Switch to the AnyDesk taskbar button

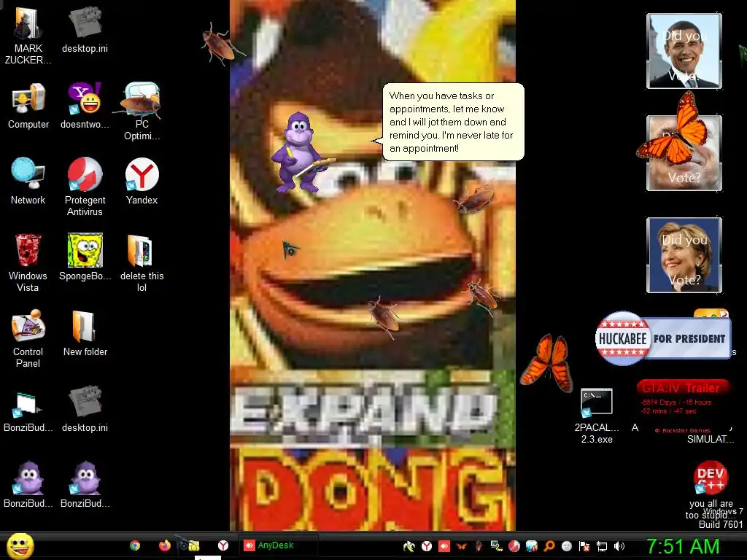coord(278,545)
